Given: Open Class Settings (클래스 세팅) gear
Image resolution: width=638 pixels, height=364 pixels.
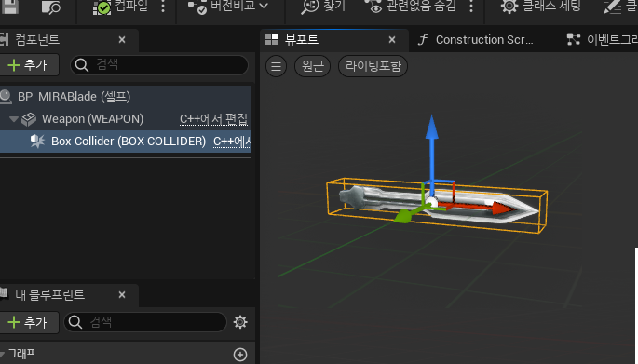Looking at the screenshot, I should (x=540, y=7).
